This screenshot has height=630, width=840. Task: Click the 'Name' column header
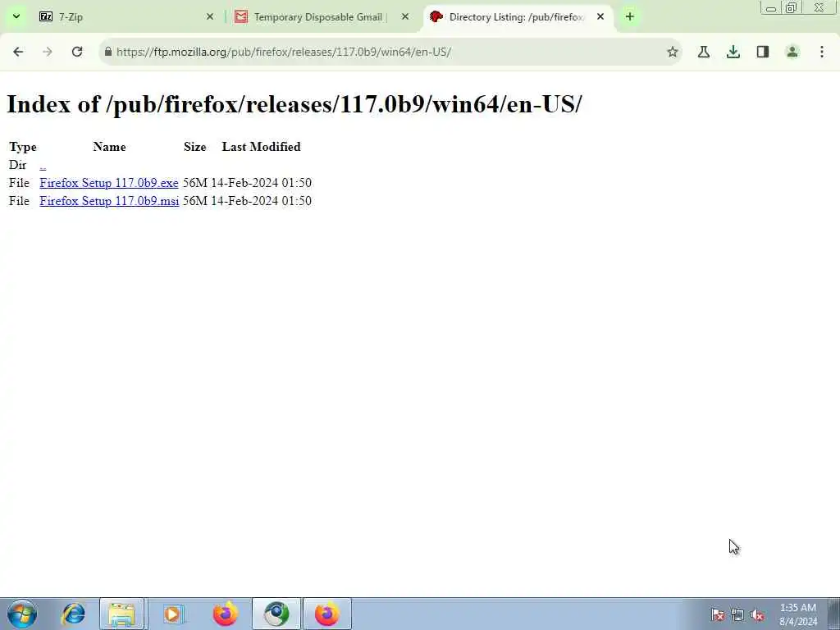[109, 147]
